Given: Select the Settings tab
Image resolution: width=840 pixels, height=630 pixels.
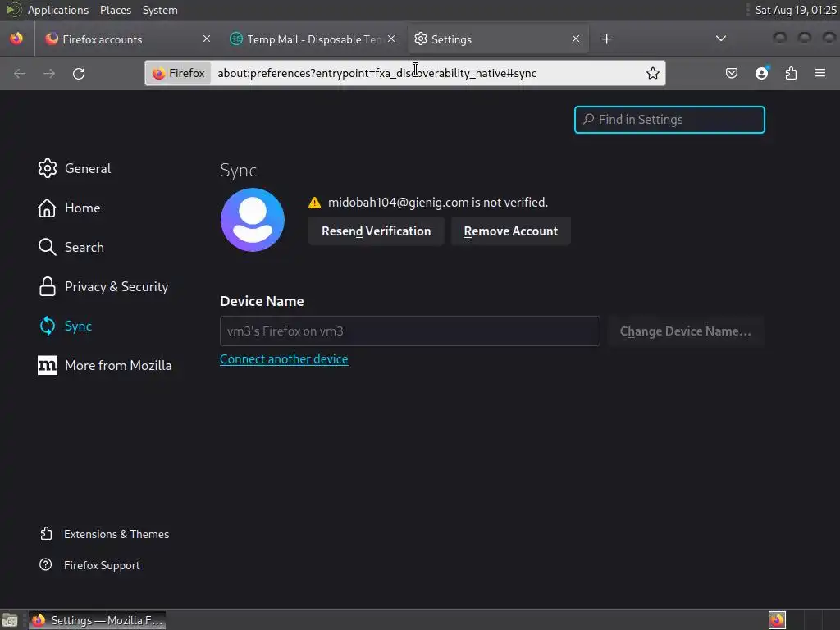Looking at the screenshot, I should 498,39.
